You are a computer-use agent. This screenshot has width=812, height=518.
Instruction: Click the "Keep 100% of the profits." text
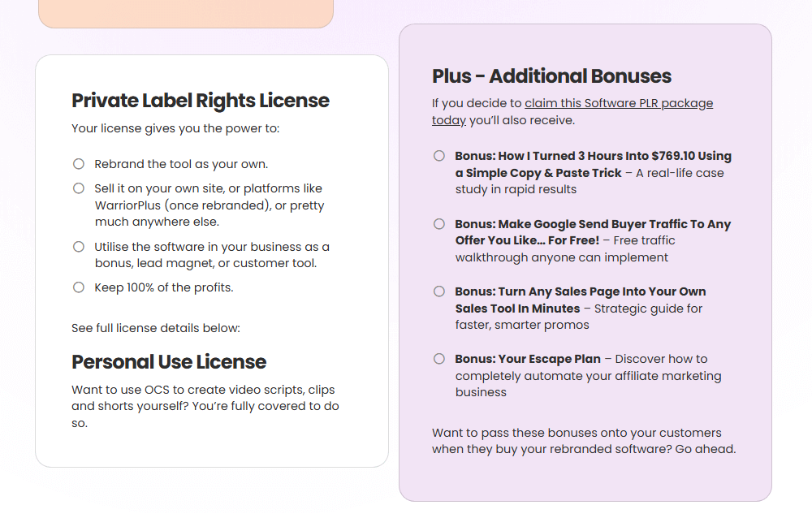pos(164,287)
